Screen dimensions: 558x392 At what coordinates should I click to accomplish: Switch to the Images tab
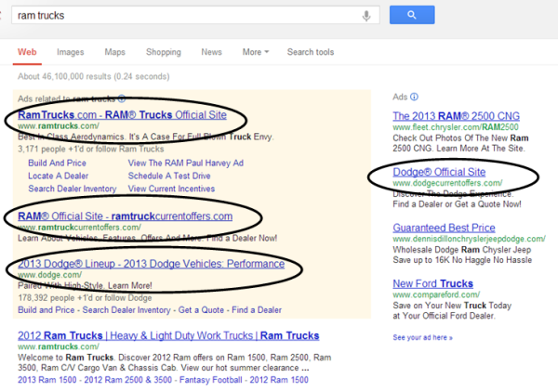70,52
